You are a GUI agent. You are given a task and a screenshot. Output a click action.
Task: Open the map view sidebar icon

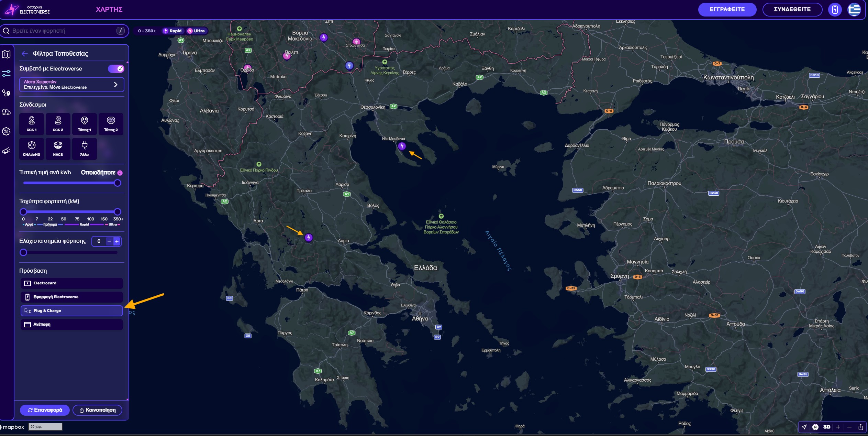[x=6, y=54]
